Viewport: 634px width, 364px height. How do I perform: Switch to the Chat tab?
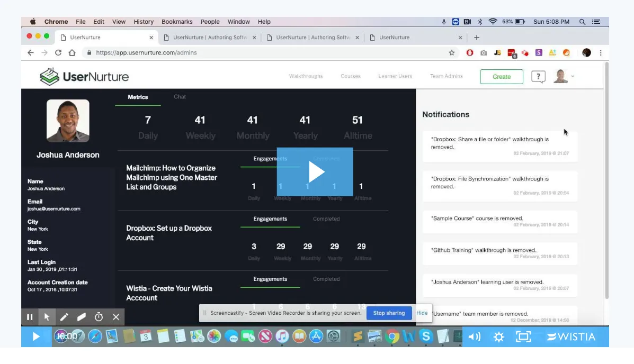pyautogui.click(x=180, y=96)
